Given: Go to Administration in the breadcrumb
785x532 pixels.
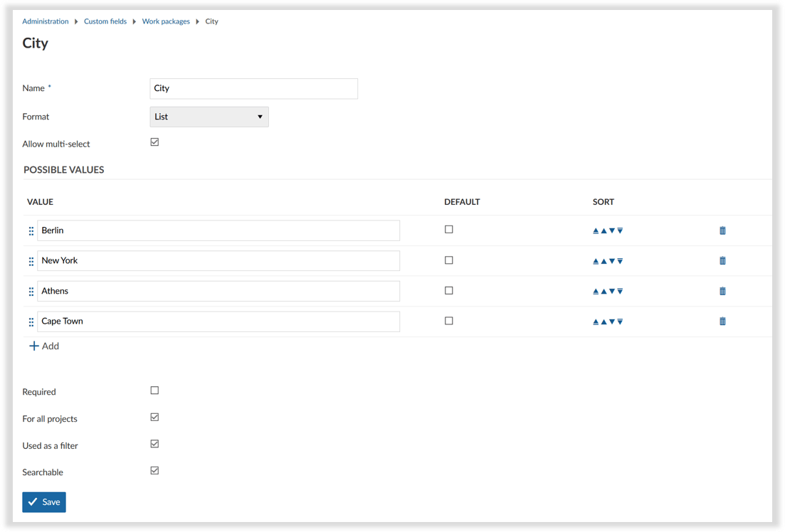Looking at the screenshot, I should click(x=46, y=21).
